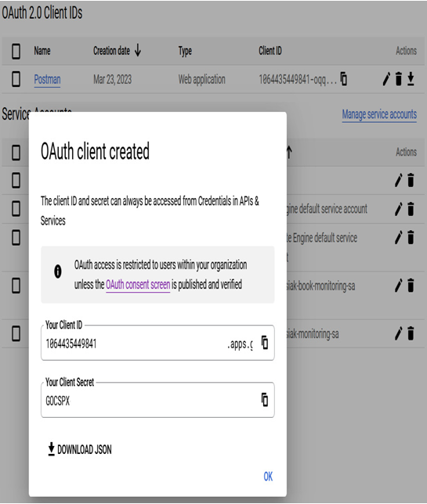The width and height of the screenshot is (427, 504).
Task: Select all service accounts header checkbox
Action: pyautogui.click(x=16, y=153)
